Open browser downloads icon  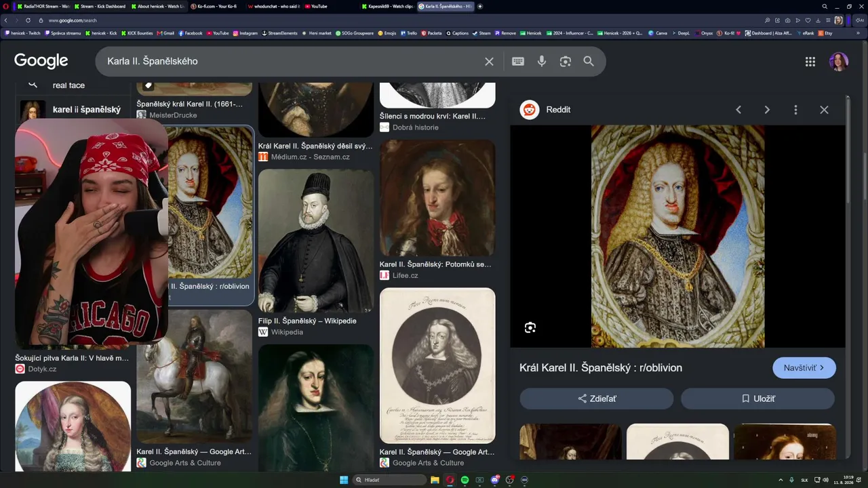coord(817,20)
